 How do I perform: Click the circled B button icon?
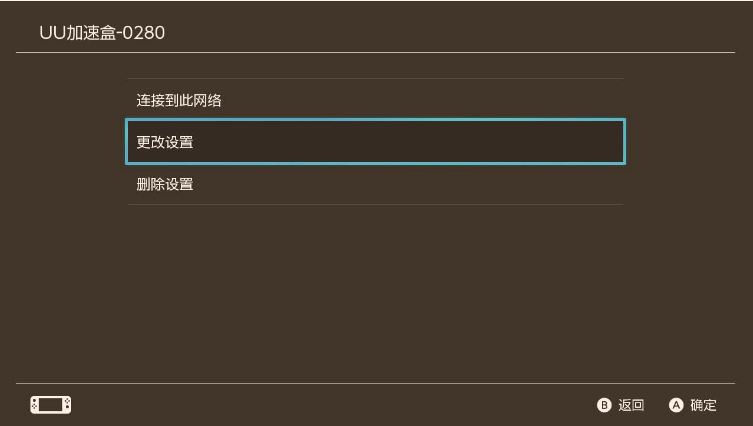click(604, 405)
